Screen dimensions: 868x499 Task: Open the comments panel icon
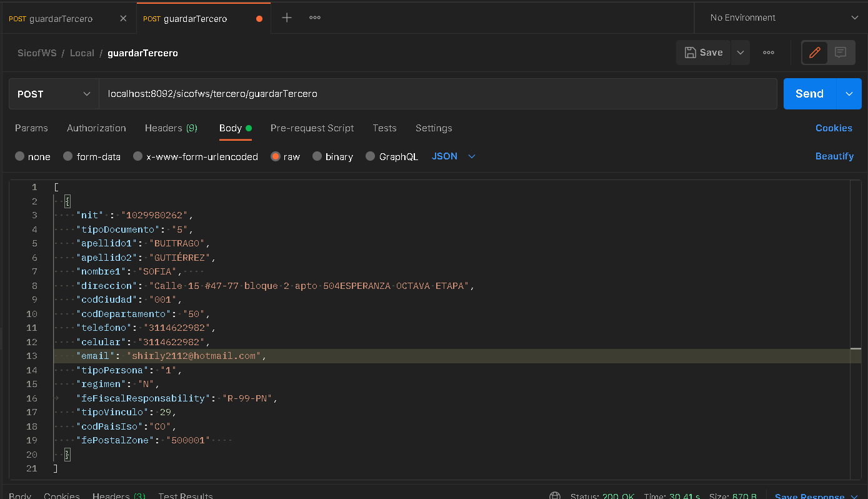[841, 53]
